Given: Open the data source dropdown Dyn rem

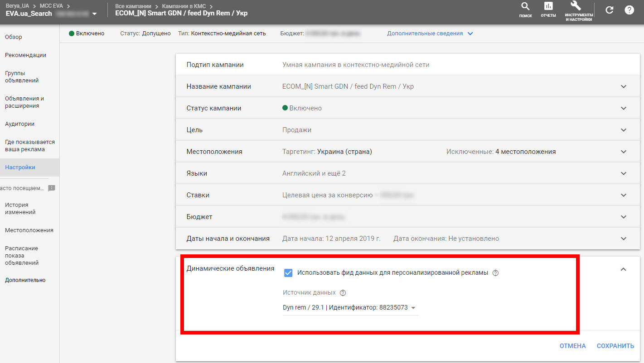Looking at the screenshot, I should click(x=350, y=308).
